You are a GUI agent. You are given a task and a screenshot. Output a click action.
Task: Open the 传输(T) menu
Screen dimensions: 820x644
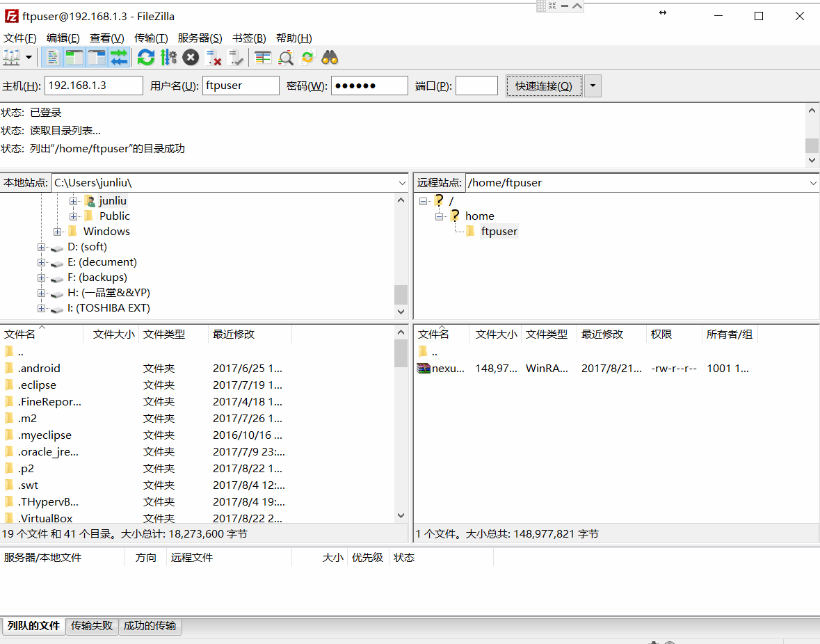[x=151, y=38]
